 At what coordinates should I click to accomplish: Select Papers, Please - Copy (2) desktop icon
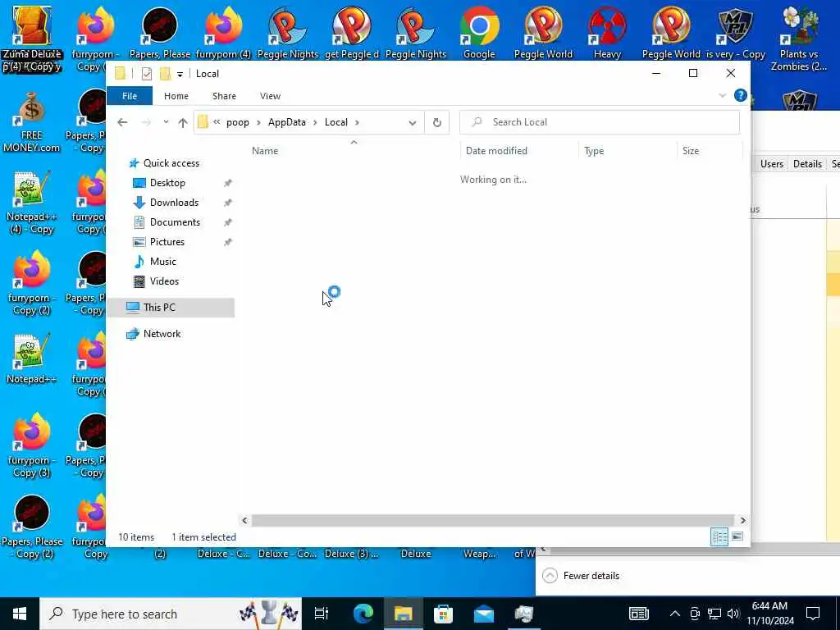pos(31,527)
